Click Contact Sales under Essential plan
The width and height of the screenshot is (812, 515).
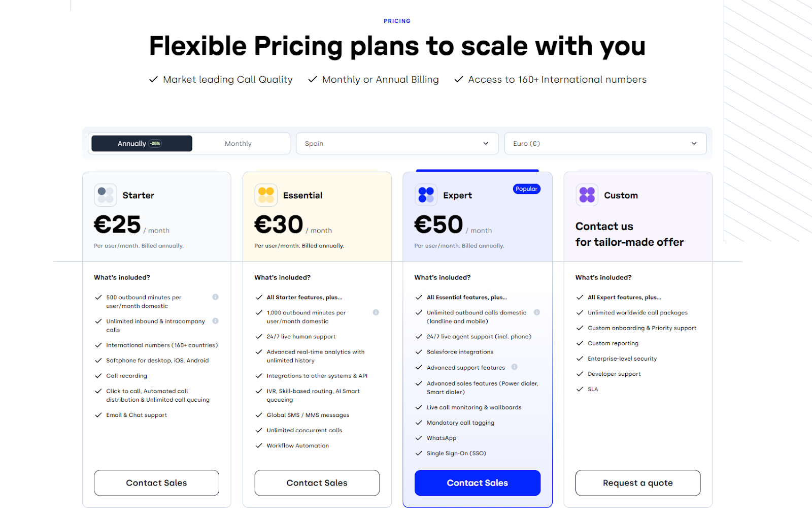pyautogui.click(x=317, y=483)
